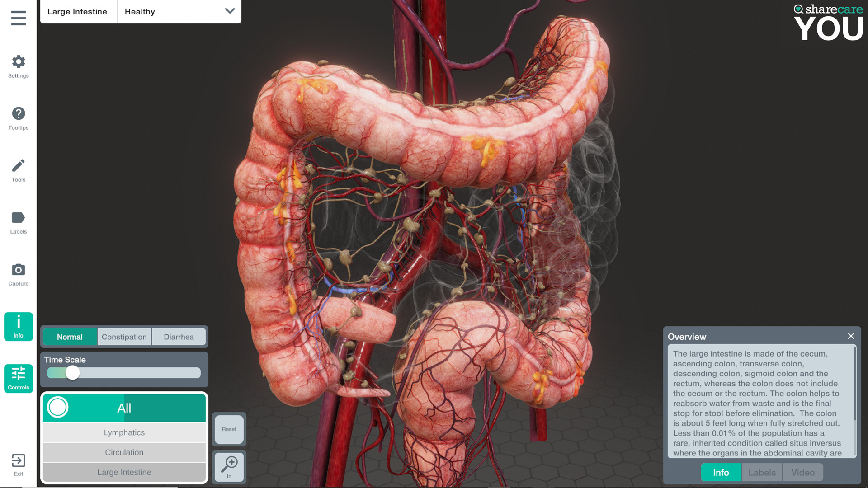
Task: Adjust the Time Scale slider
Action: (x=71, y=372)
